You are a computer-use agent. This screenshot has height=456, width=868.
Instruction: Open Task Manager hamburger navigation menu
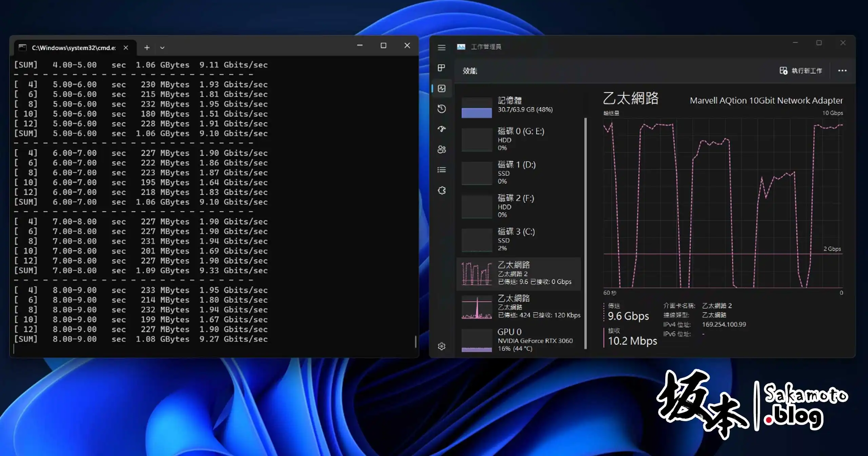point(441,47)
